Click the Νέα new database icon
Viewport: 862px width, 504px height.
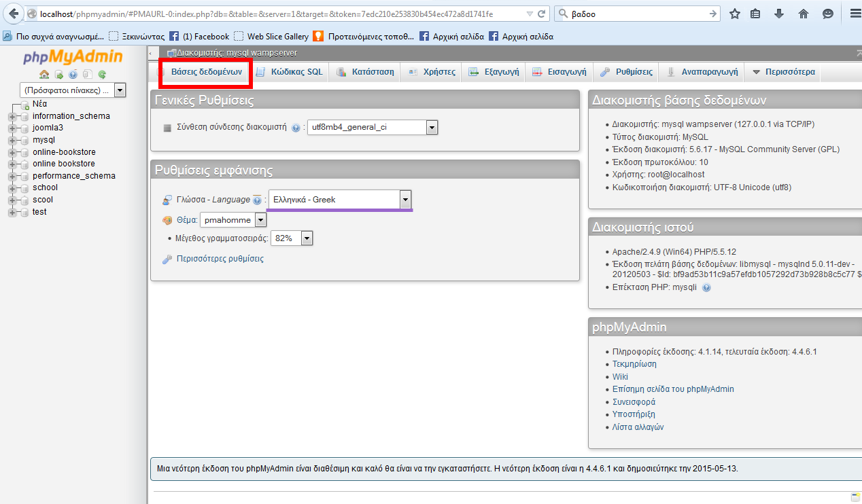tap(26, 105)
